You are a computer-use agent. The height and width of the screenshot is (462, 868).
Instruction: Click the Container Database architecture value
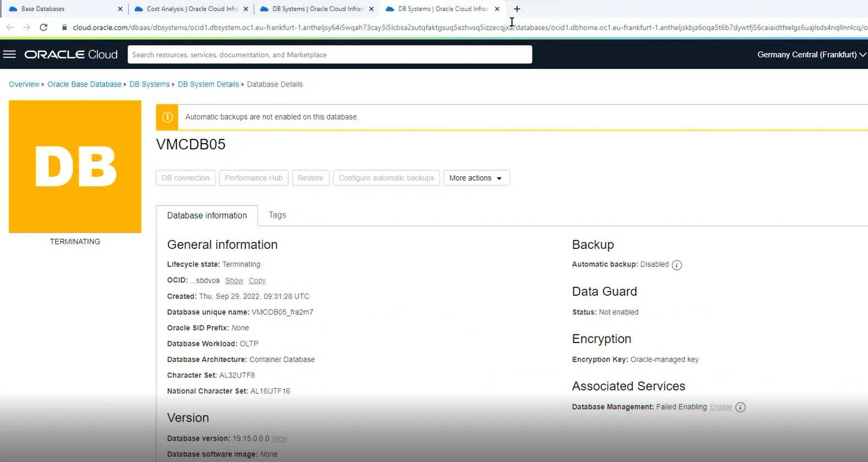[282, 360]
